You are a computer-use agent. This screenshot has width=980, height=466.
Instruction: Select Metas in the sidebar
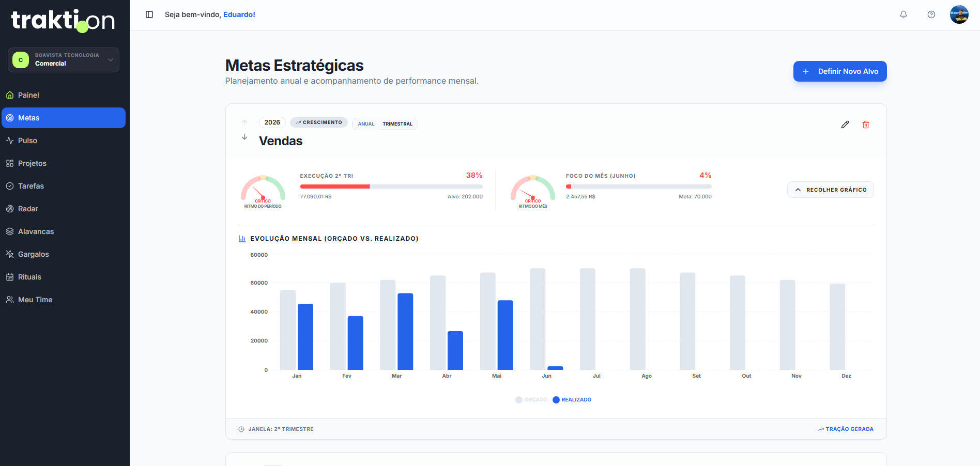64,118
